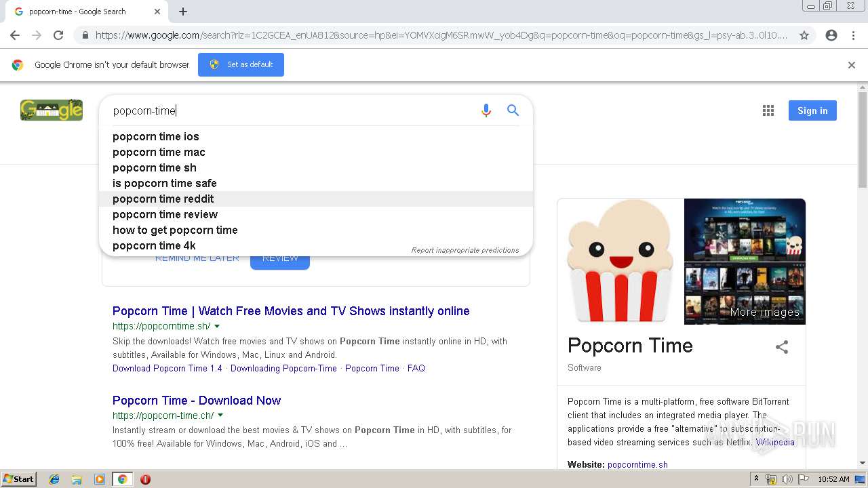Select suggestion 'popcorn time sh'
Viewport: 868px width, 488px height.
[316, 167]
